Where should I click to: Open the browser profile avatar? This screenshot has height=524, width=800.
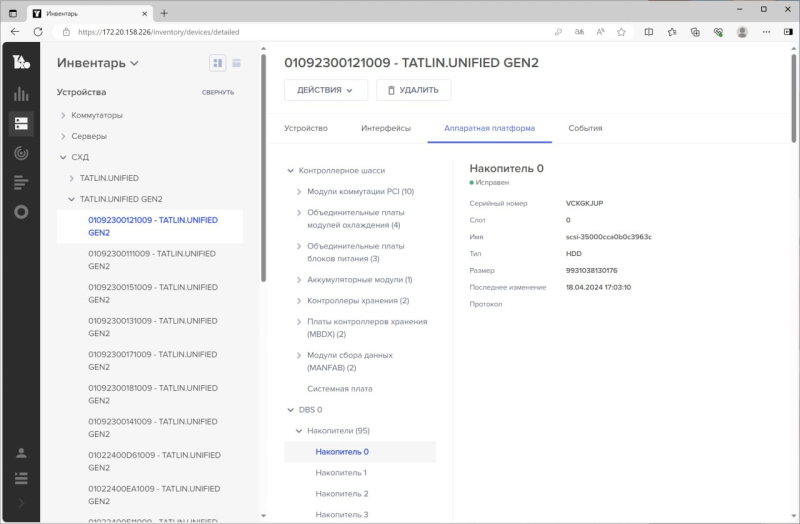(x=742, y=32)
